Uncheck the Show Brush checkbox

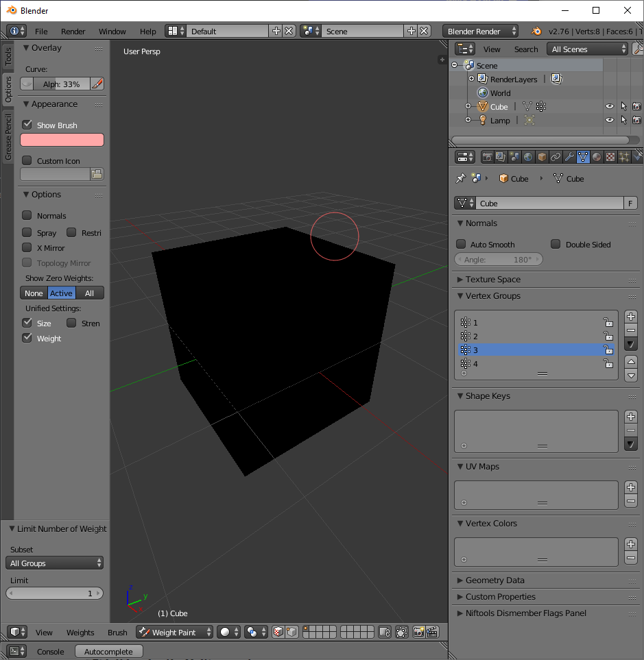click(27, 125)
